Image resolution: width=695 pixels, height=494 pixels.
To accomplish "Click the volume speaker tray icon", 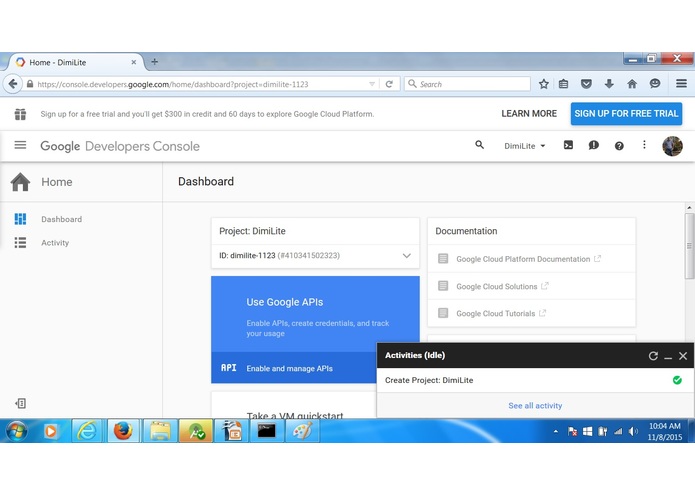I will (x=633, y=431).
